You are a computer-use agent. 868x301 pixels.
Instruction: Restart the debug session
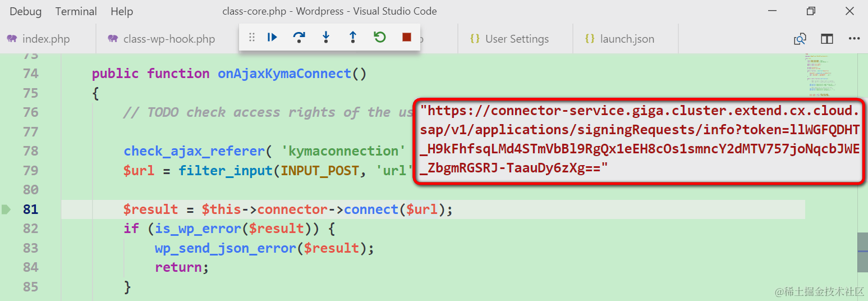pyautogui.click(x=380, y=38)
